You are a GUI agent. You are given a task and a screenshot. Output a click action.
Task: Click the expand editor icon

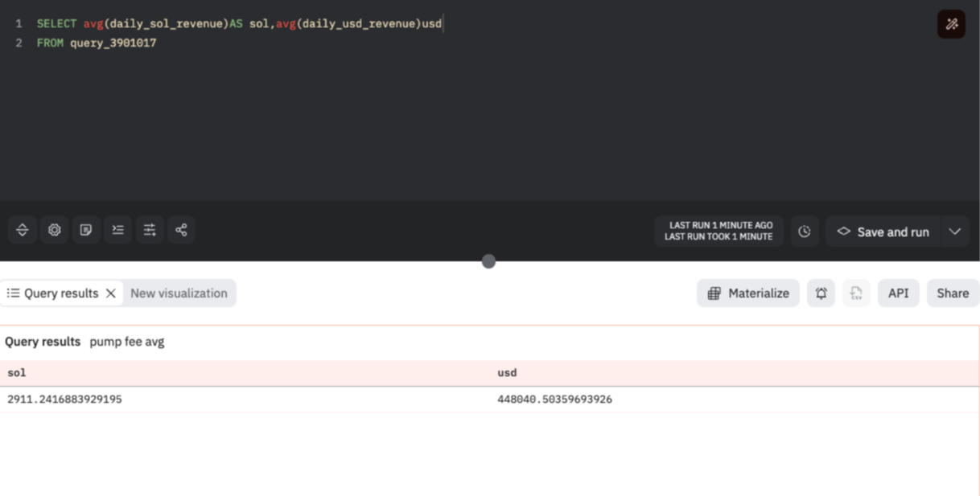pos(23,230)
